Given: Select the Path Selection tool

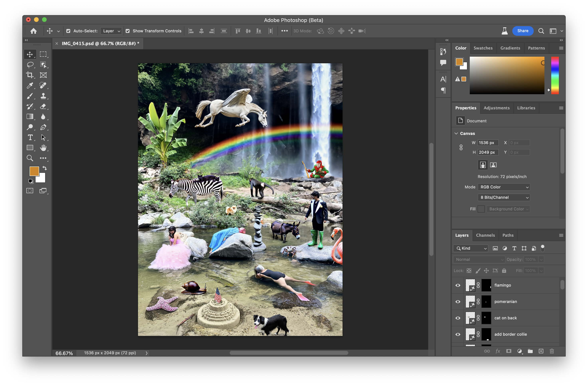Looking at the screenshot, I should pos(43,137).
